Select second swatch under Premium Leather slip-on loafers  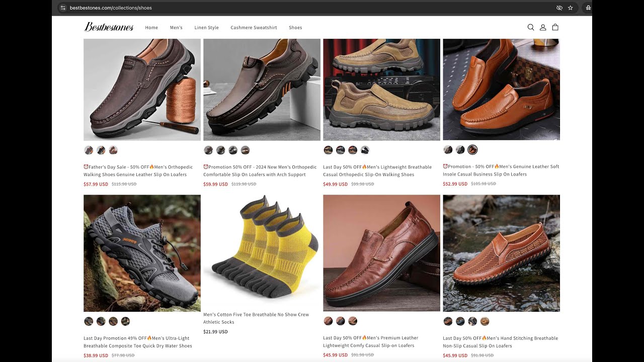341,321
